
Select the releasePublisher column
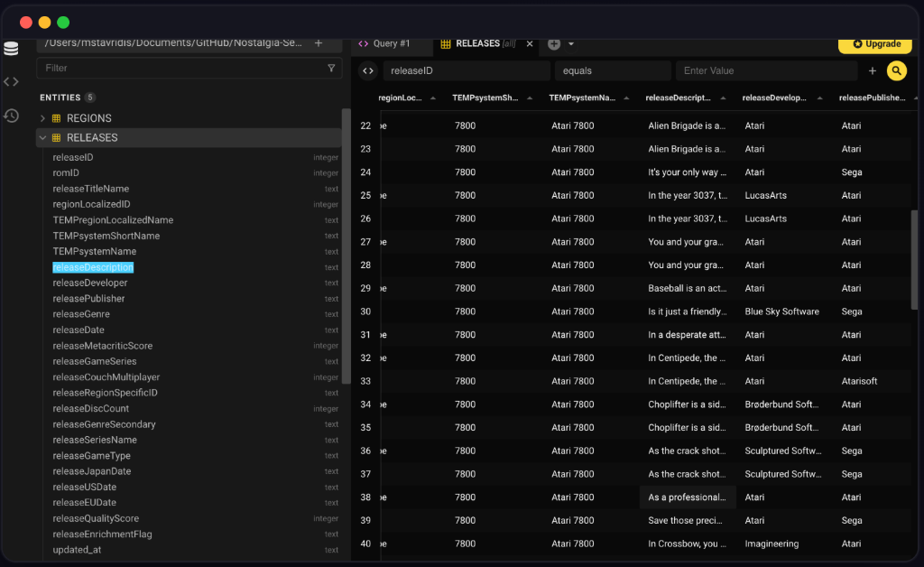(x=89, y=298)
